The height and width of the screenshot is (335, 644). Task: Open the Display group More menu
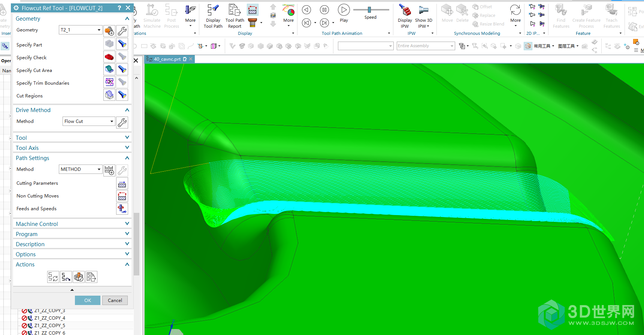pyautogui.click(x=288, y=16)
